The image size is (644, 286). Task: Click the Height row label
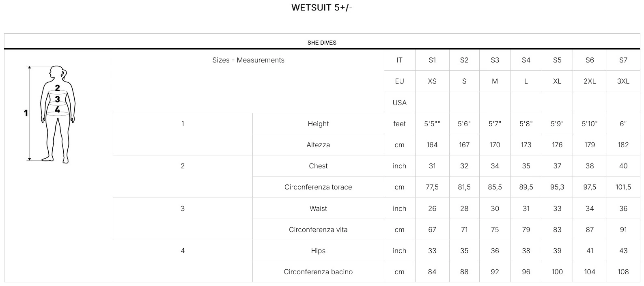318,124
